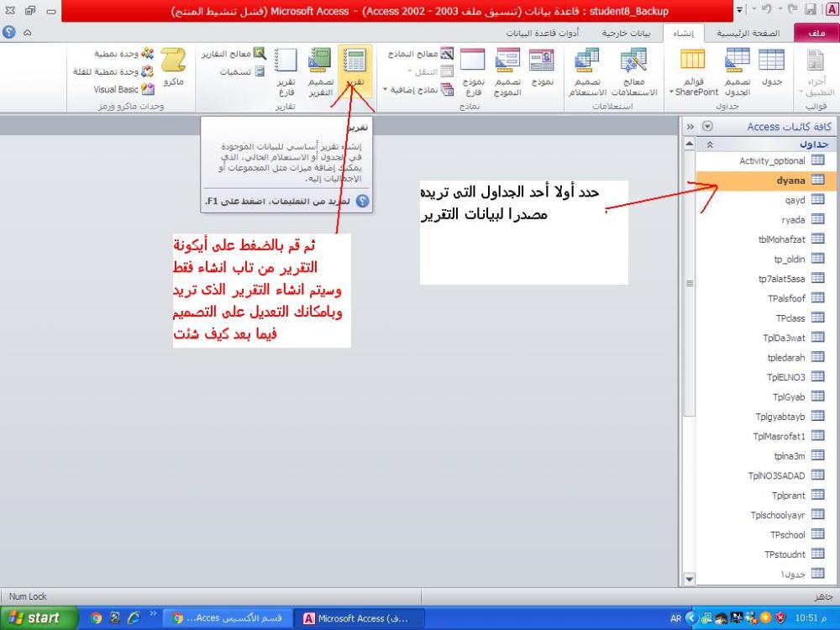Select the dyana table
Image resolution: width=840 pixels, height=630 pixels.
[x=766, y=181]
